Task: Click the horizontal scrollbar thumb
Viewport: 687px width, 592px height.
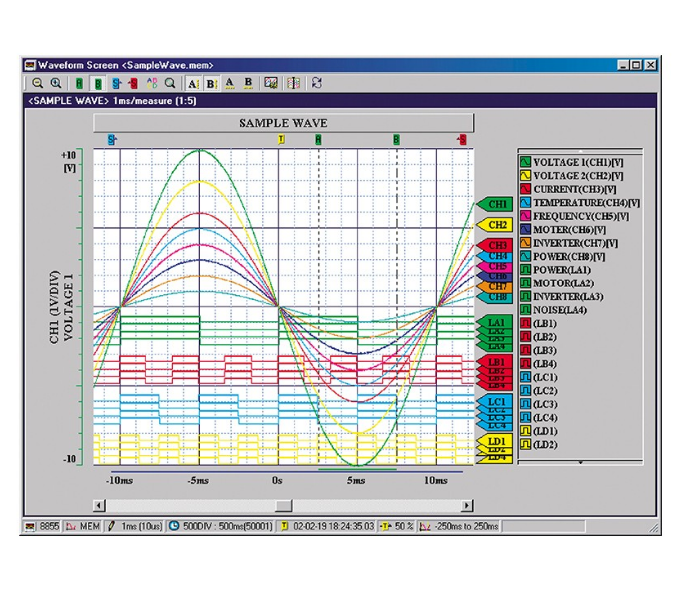Action: pyautogui.click(x=284, y=505)
